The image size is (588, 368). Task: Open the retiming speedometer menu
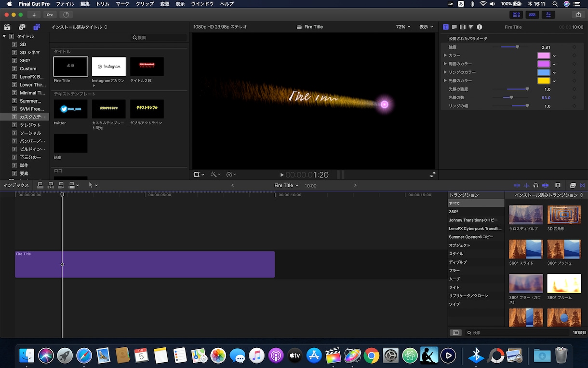click(231, 175)
